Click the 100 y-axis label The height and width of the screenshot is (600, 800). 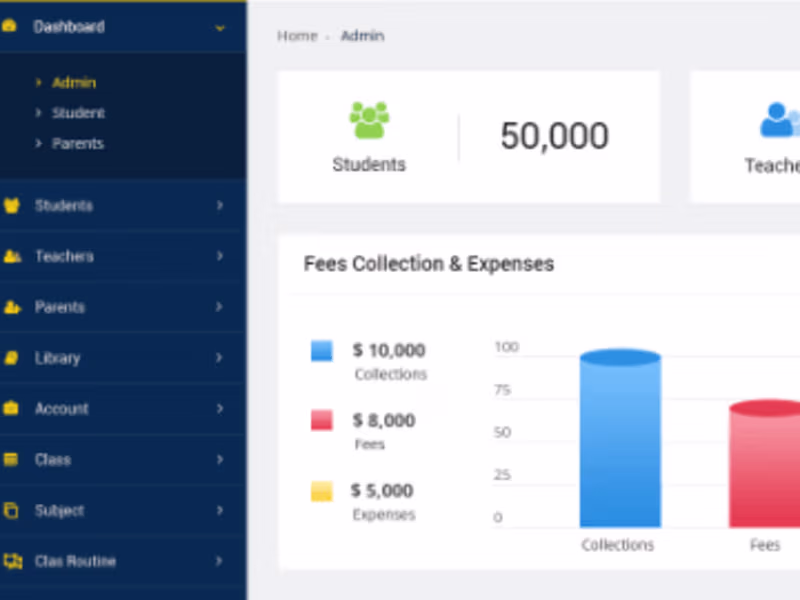click(507, 347)
